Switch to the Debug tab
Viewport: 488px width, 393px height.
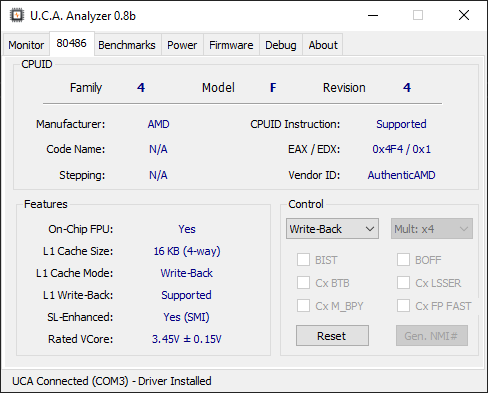tap(281, 45)
